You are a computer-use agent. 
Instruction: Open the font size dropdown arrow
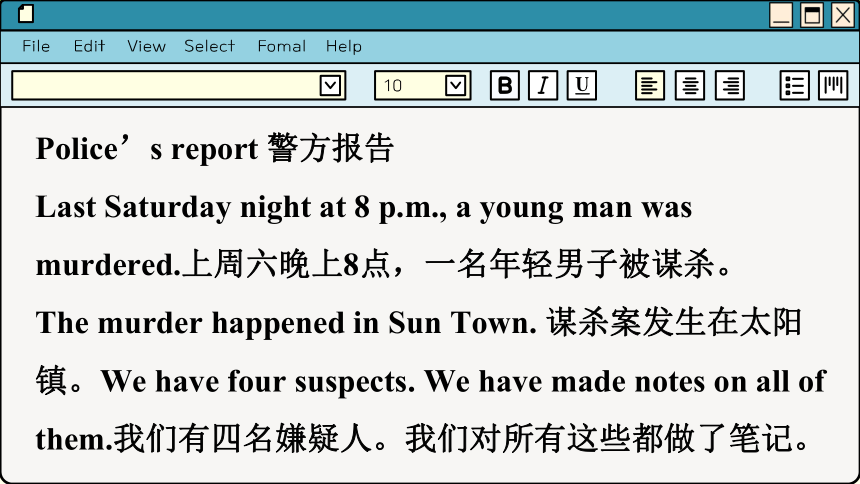tap(455, 86)
